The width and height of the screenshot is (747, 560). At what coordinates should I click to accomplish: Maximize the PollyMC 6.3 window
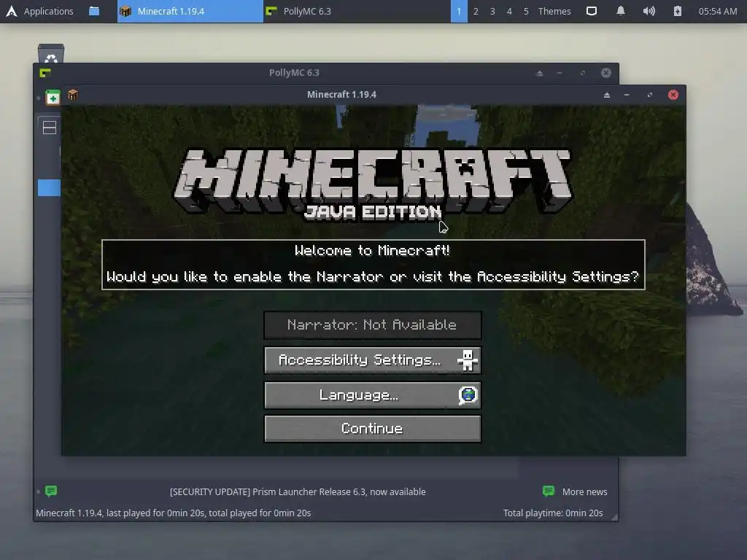pyautogui.click(x=583, y=73)
